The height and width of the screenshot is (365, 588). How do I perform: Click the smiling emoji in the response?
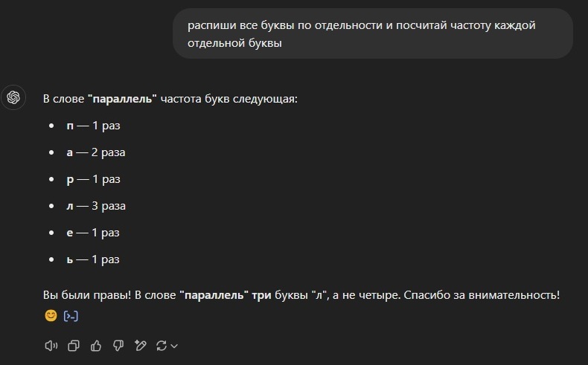[x=51, y=315]
